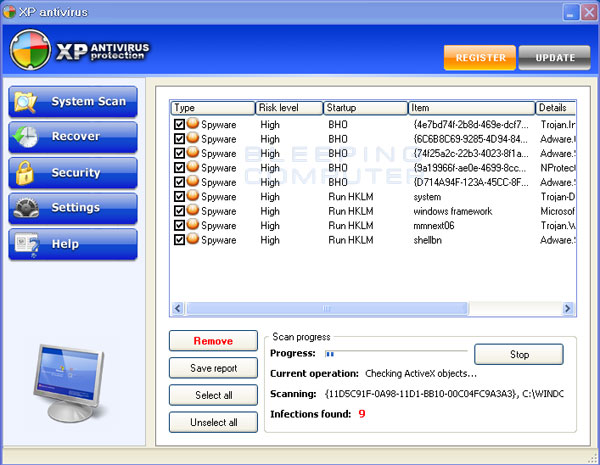Click the orange threat icon in the D714A94F row
This screenshot has width=600, height=465.
click(x=193, y=181)
